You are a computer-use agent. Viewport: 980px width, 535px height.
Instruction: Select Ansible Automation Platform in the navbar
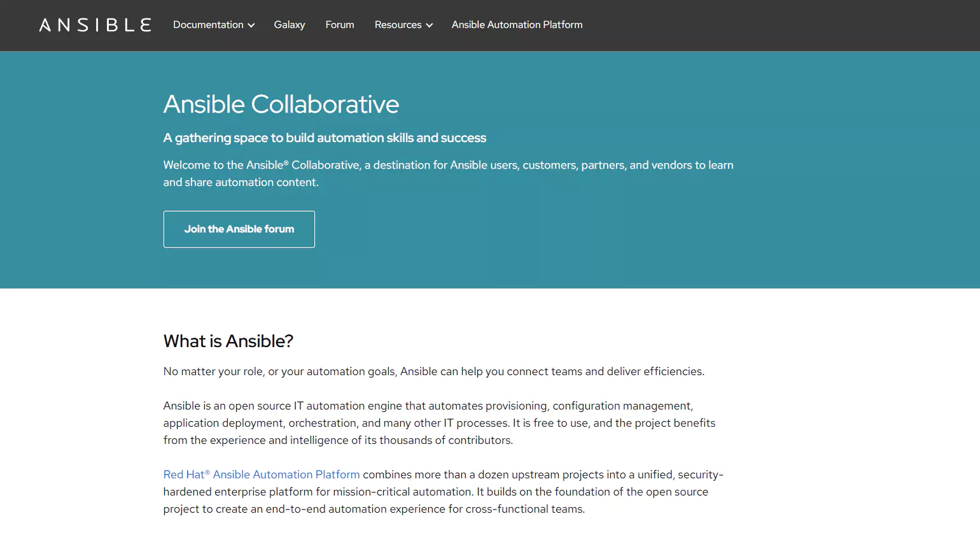(517, 25)
